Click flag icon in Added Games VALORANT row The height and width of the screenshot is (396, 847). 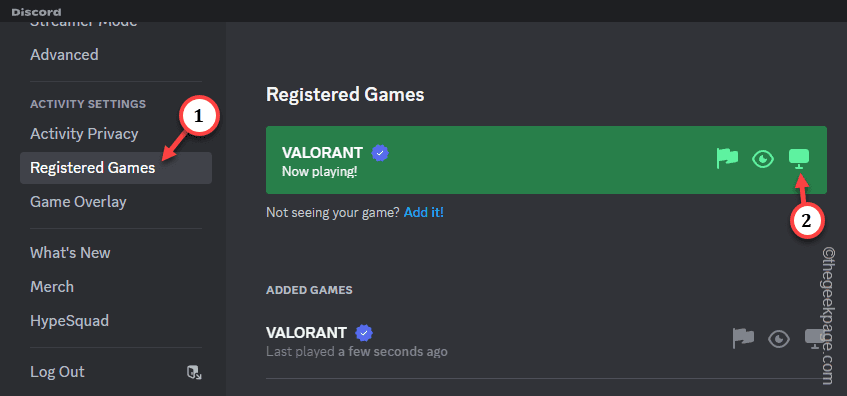point(743,338)
